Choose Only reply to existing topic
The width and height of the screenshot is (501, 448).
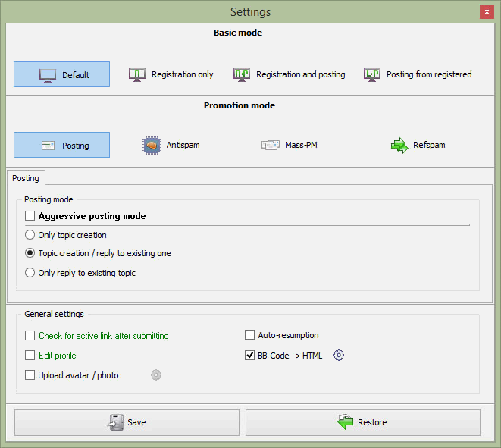[30, 273]
